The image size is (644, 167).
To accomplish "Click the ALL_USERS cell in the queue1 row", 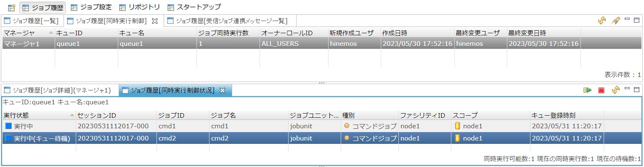I will click(294, 43).
